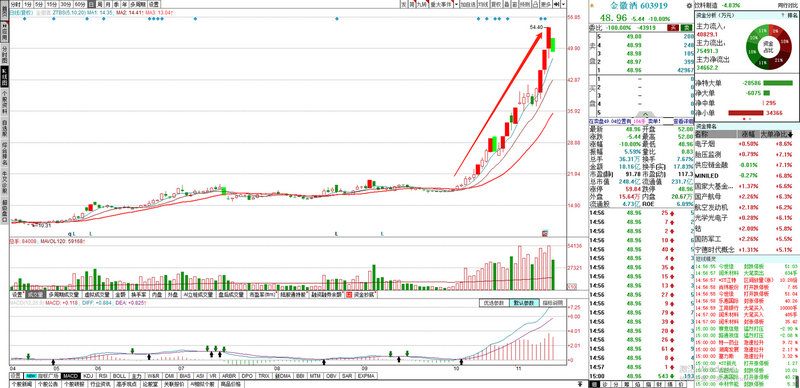Select 资金抄底 indicator tab

point(361,295)
